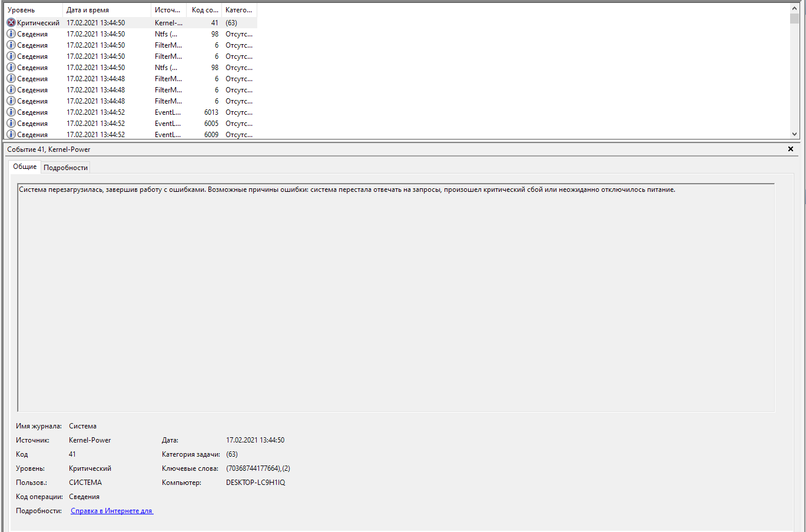Click the (63) category cell in the event list
Screen dimensions: 806x532
231,23
